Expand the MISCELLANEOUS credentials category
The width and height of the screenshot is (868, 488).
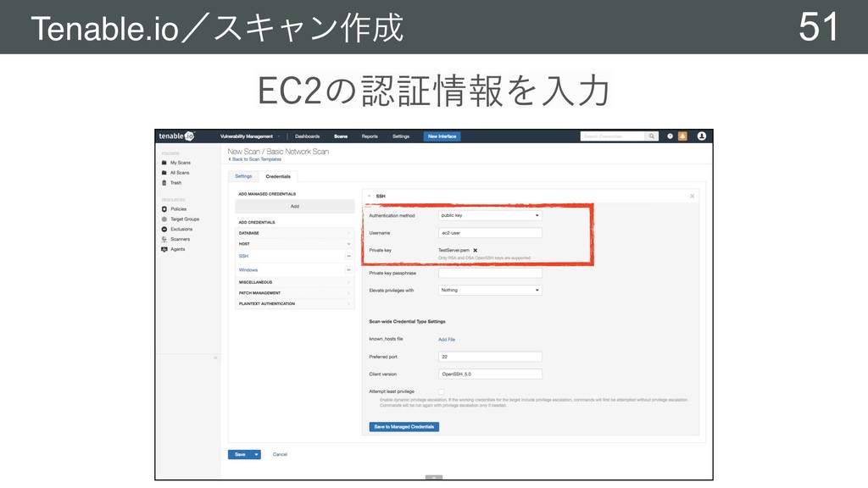coord(294,282)
